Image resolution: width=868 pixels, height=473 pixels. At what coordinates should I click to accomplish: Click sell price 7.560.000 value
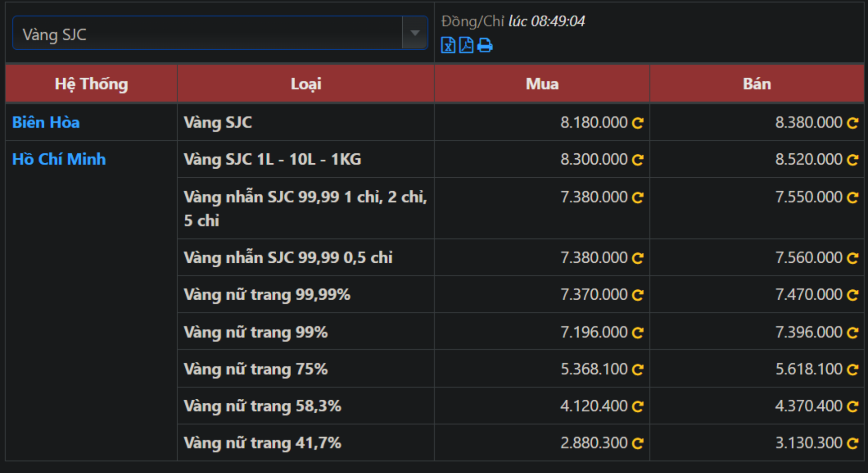[809, 258]
